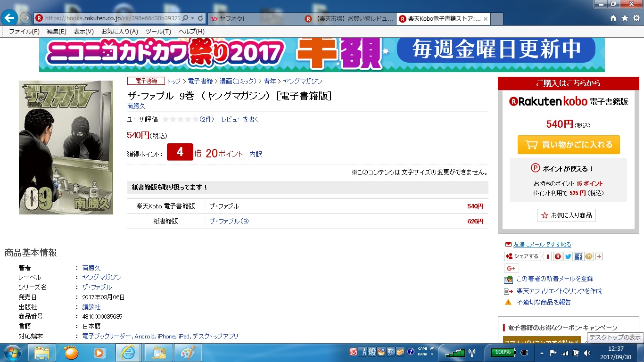Click the battery 100% indicator
The width and height of the screenshot is (644, 362).
(x=503, y=352)
